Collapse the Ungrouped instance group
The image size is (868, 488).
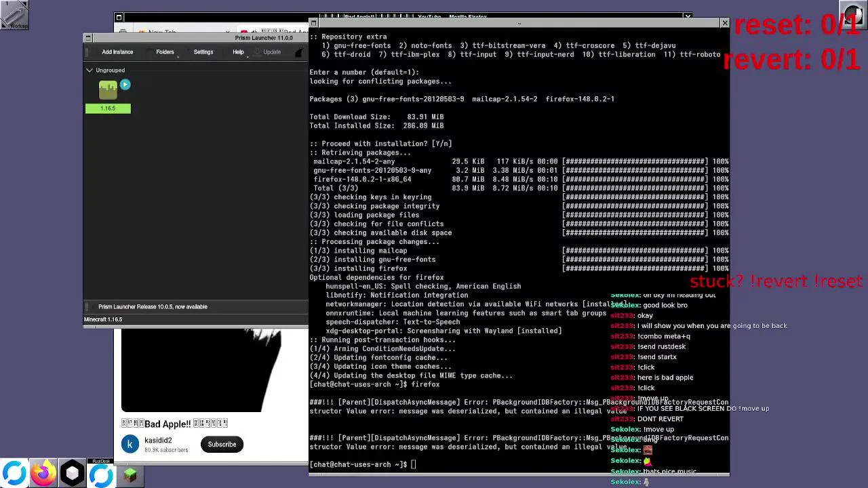90,70
